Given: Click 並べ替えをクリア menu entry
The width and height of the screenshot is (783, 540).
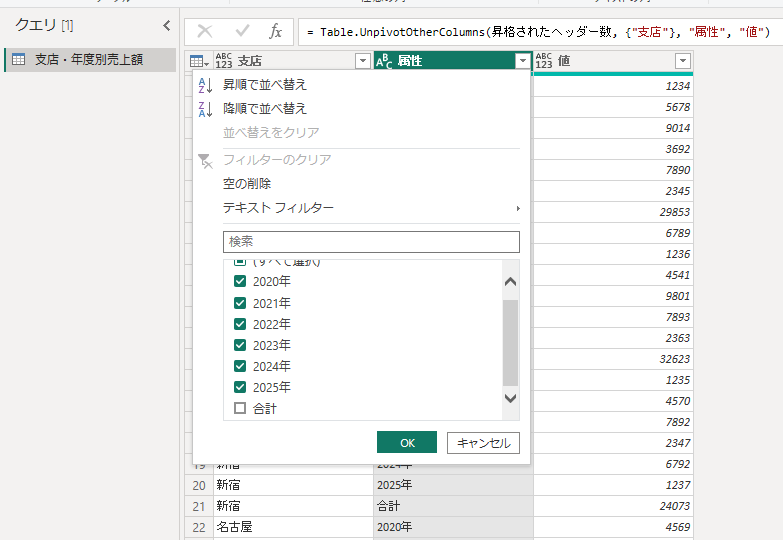Looking at the screenshot, I should [x=271, y=132].
